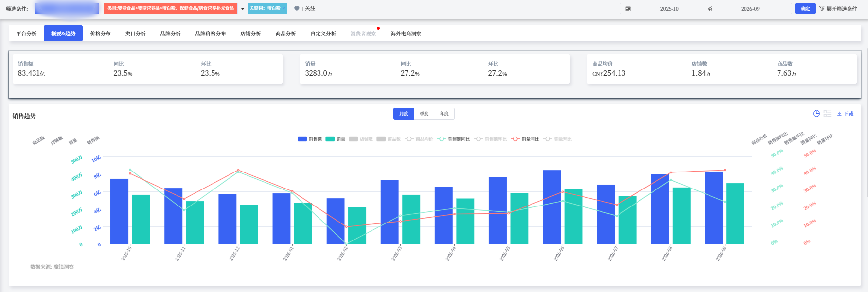Click the 销售额 value 83.431亿

(x=32, y=73)
